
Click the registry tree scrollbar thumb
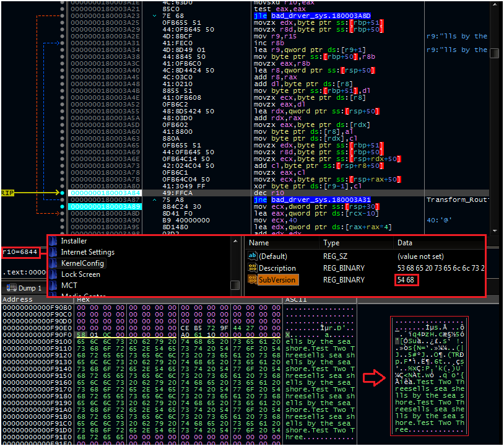point(235,285)
